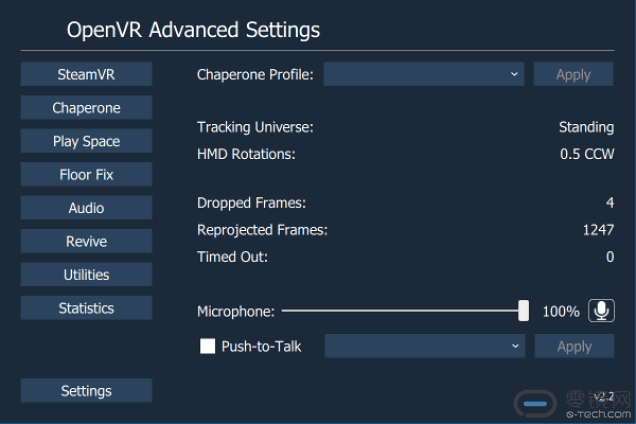The height and width of the screenshot is (424, 636).
Task: Open the Play Space page
Action: 86,141
